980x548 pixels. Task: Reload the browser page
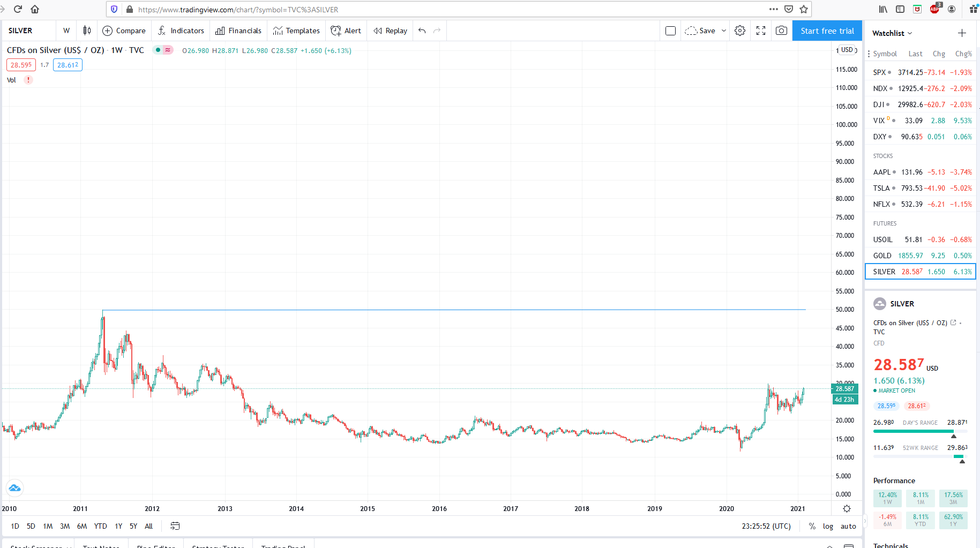18,9
